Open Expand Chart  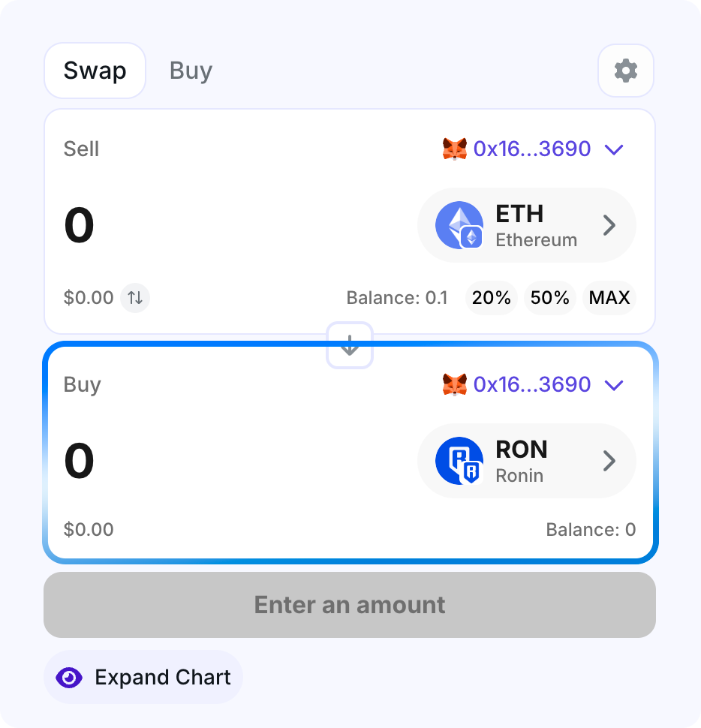[162, 677]
